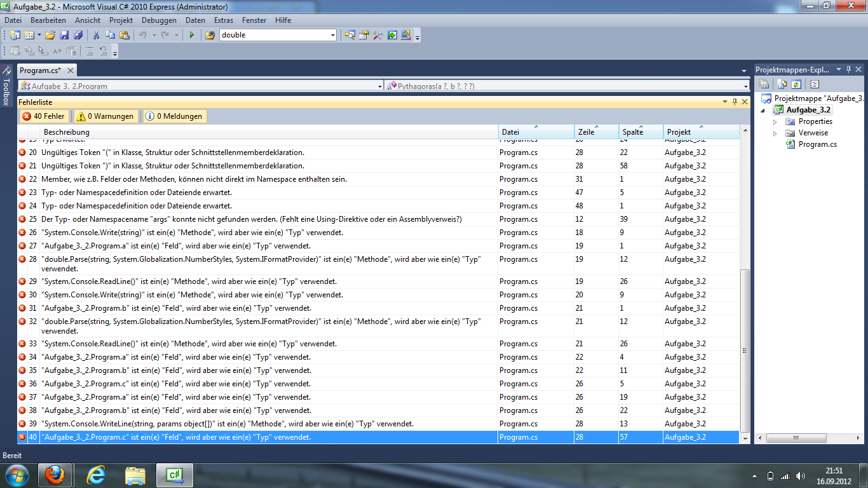Open the Datei menu
This screenshot has height=488, width=868.
point(13,20)
